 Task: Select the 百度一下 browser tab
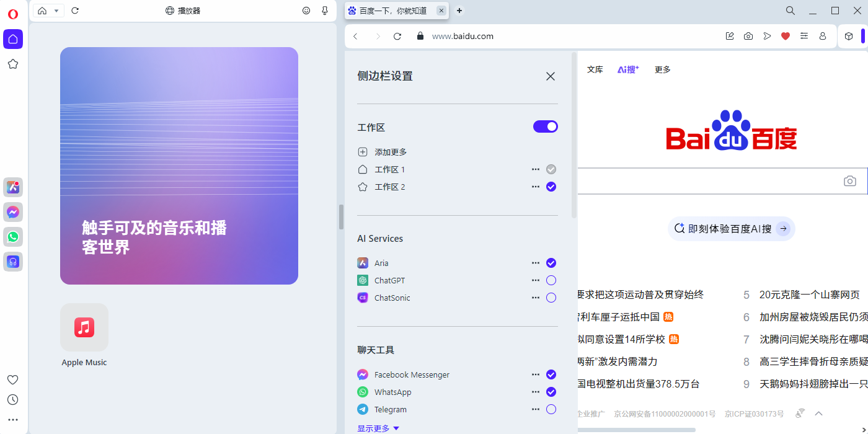392,11
